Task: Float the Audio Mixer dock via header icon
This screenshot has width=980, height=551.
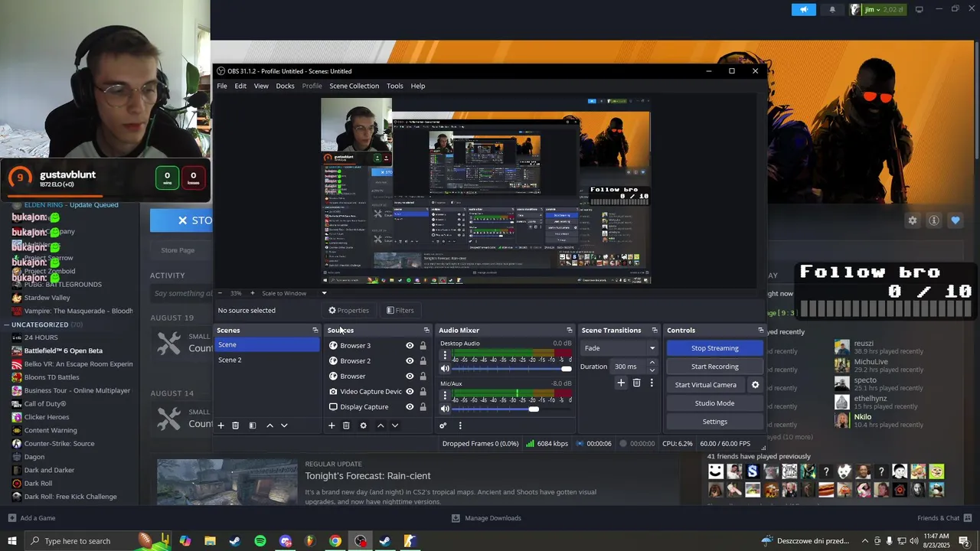Action: [x=569, y=331]
